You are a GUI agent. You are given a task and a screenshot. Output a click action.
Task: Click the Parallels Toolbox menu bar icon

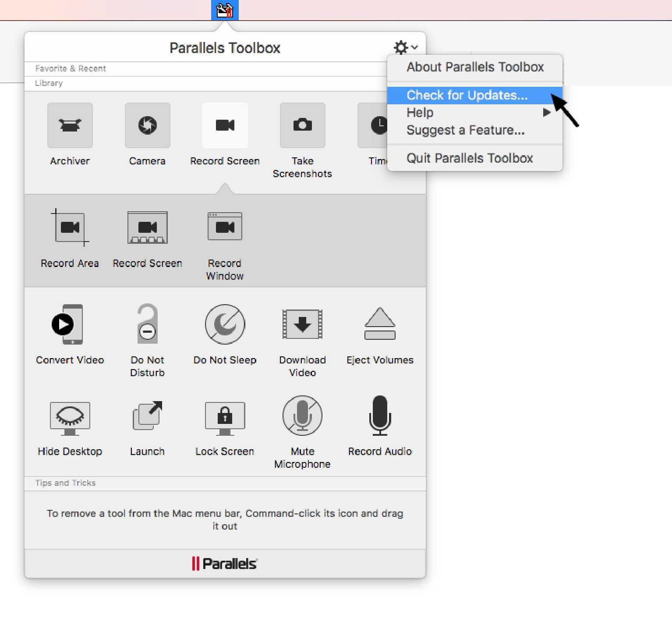point(225,10)
